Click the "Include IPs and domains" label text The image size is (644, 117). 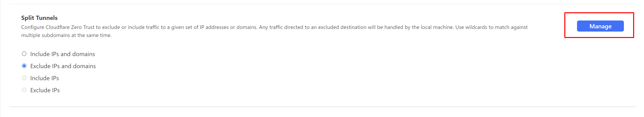(63, 54)
